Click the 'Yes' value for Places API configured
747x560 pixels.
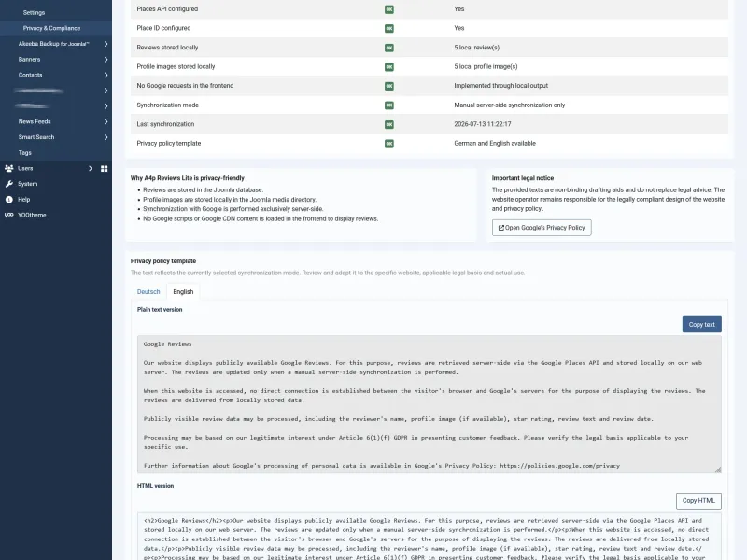click(459, 9)
